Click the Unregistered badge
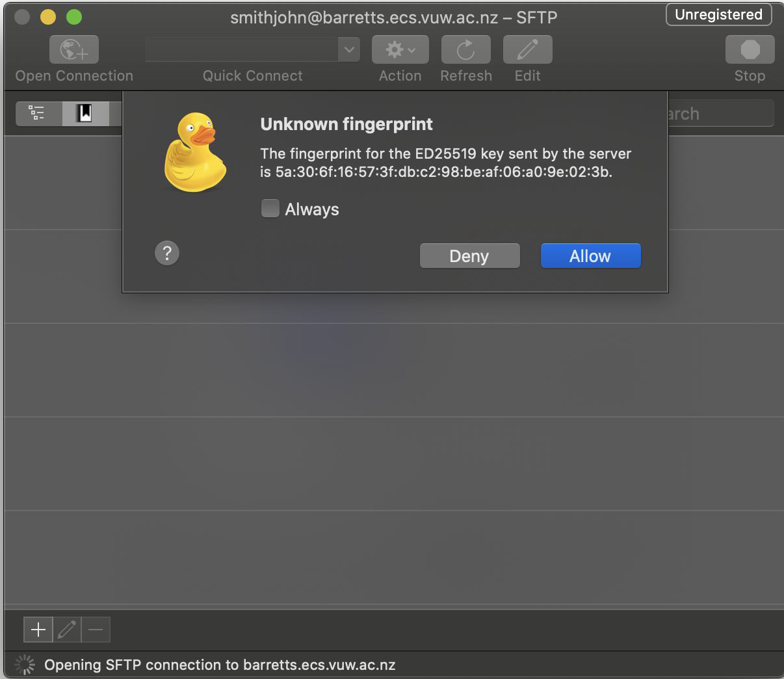784x679 pixels. (718, 15)
